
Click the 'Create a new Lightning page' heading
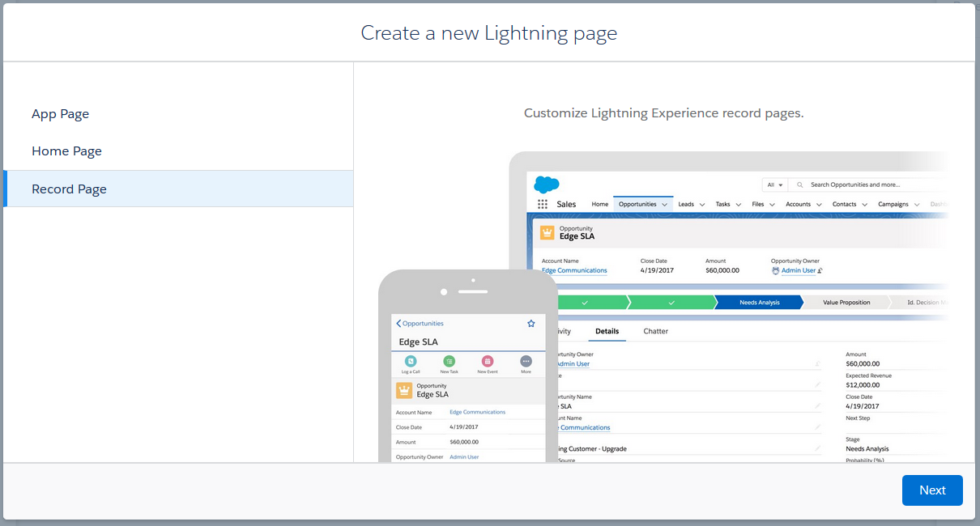tap(489, 33)
